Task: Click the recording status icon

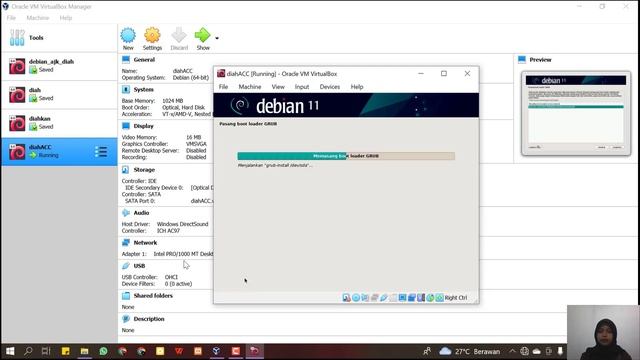Action: [411, 298]
